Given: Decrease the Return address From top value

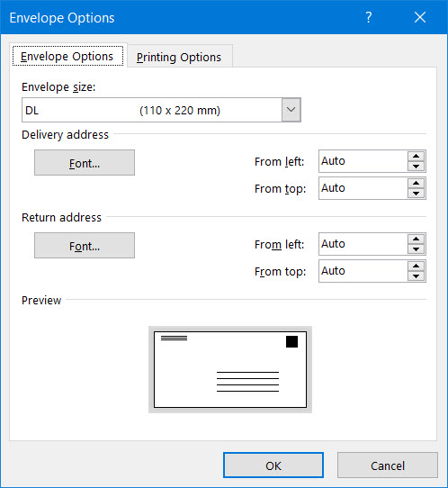Looking at the screenshot, I should 417,276.
